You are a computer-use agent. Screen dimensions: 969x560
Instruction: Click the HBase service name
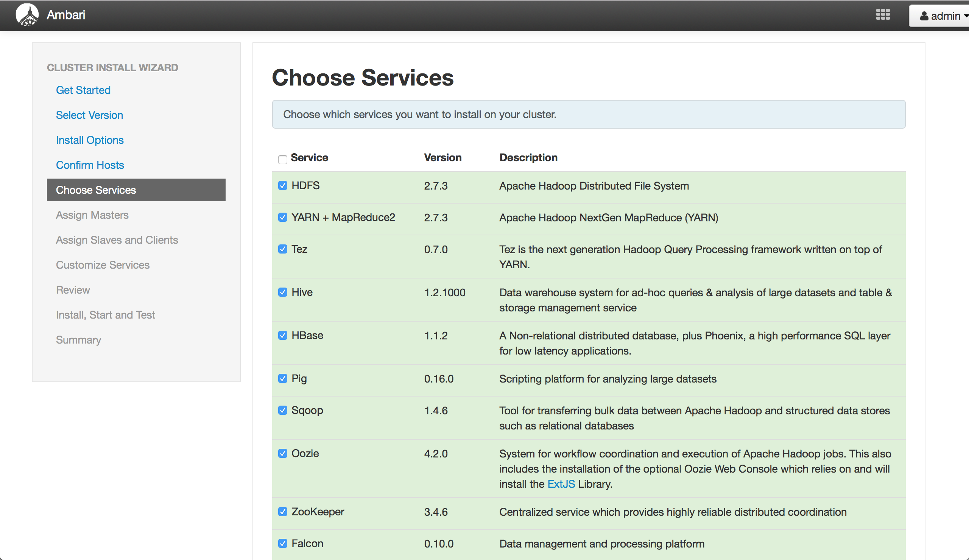point(307,335)
